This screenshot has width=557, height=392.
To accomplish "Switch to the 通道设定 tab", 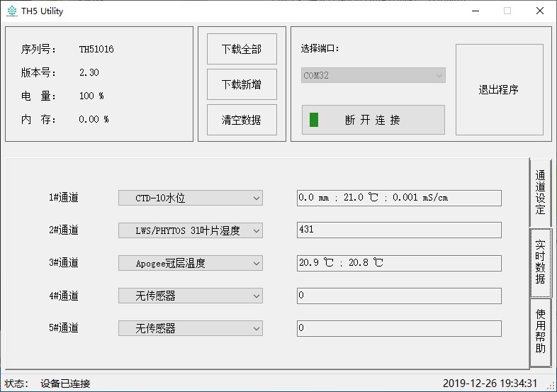I will pyautogui.click(x=540, y=192).
